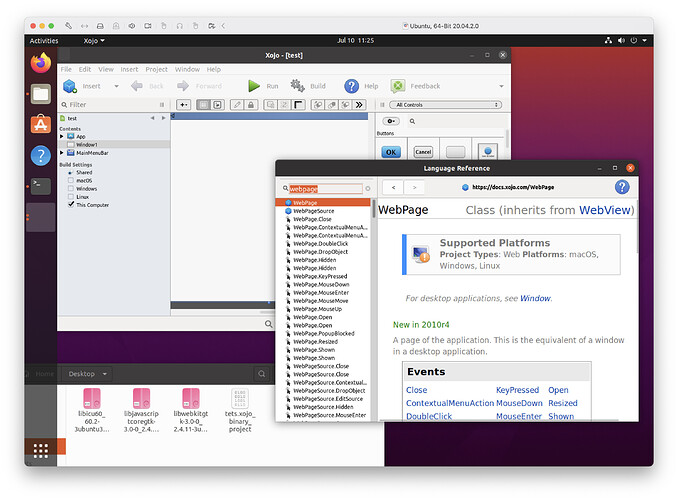Select WebPageSource in the results list
Viewport: 679px width, 500px height.
(x=314, y=211)
